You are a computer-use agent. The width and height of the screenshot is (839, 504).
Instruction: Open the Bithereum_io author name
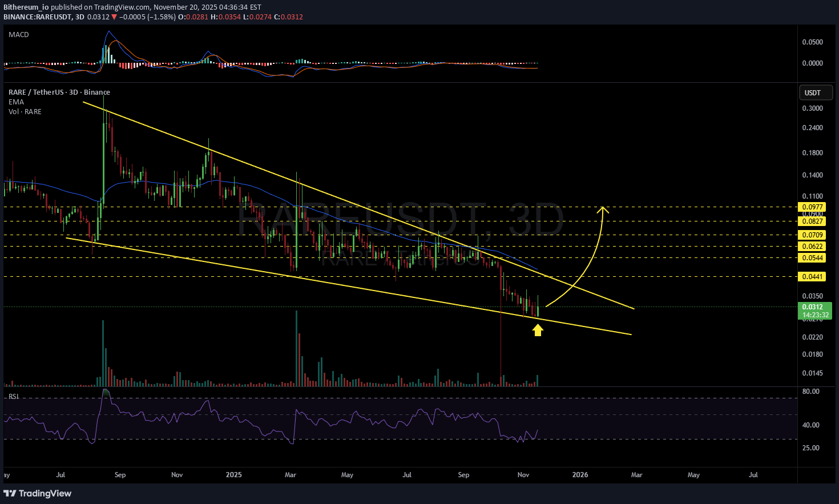[26, 7]
